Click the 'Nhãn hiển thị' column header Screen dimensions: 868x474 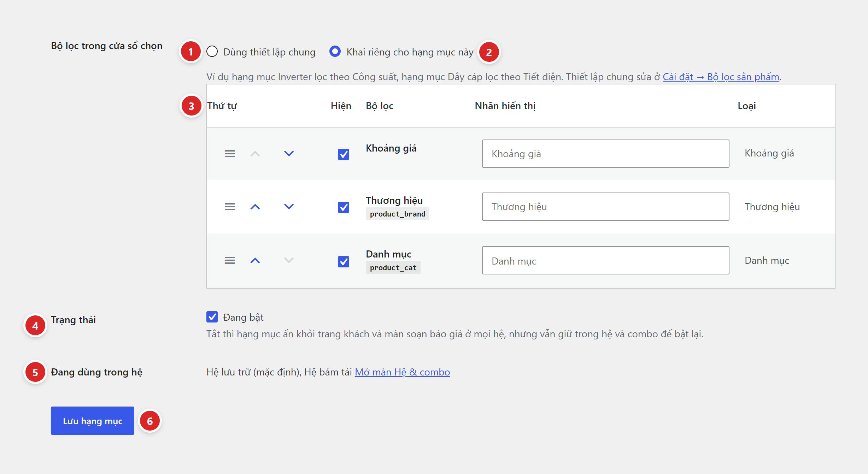(505, 106)
